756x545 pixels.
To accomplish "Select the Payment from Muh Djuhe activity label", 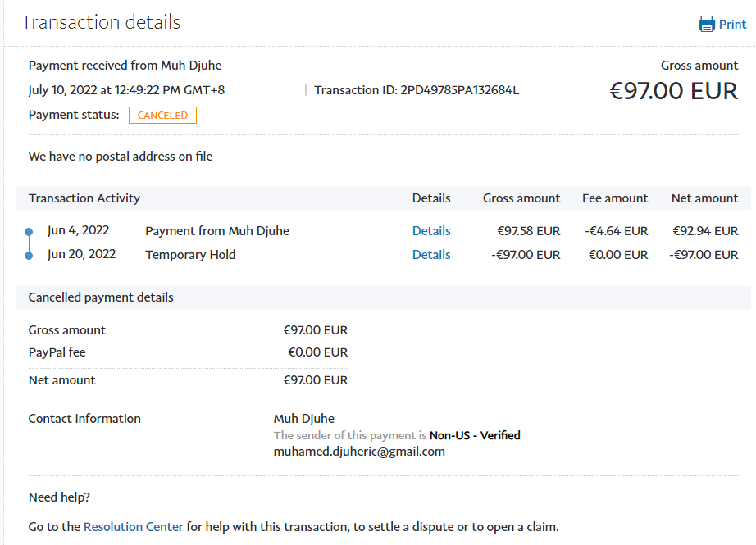I will pos(217,231).
